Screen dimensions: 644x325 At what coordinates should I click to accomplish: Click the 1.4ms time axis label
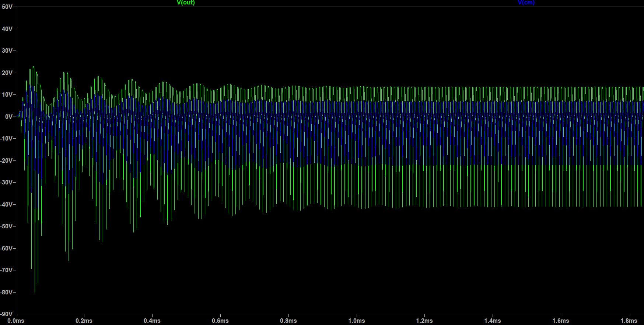(493, 321)
